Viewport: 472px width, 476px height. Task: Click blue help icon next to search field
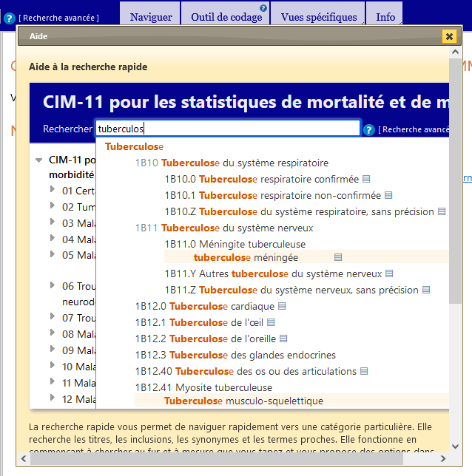pos(368,130)
